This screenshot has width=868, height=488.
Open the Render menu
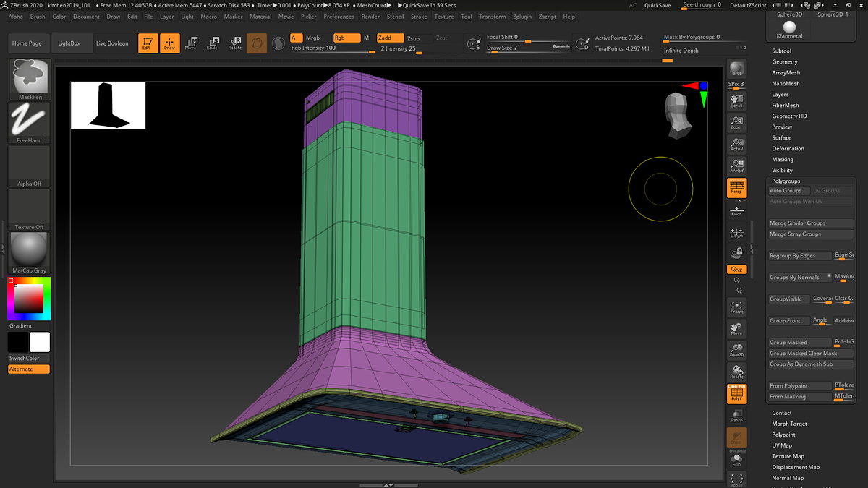[x=370, y=17]
